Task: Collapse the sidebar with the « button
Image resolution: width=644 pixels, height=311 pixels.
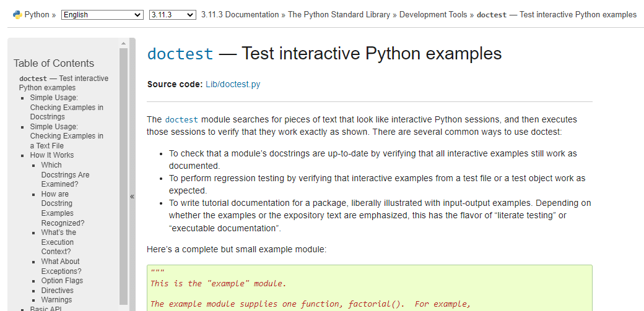Action: point(133,196)
